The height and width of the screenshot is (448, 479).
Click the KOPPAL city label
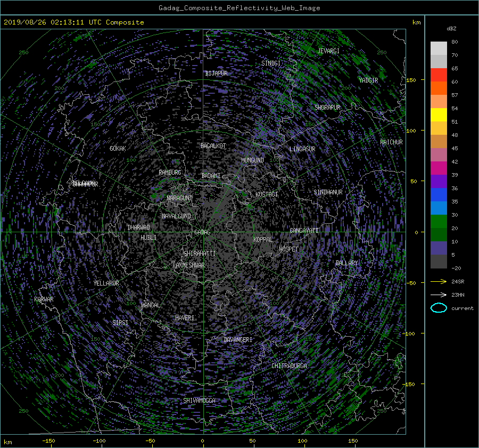click(263, 240)
